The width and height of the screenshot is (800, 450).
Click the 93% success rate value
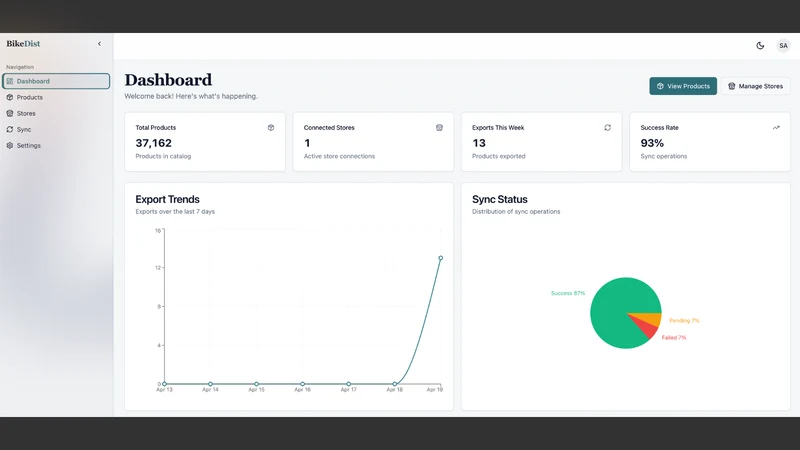[652, 143]
